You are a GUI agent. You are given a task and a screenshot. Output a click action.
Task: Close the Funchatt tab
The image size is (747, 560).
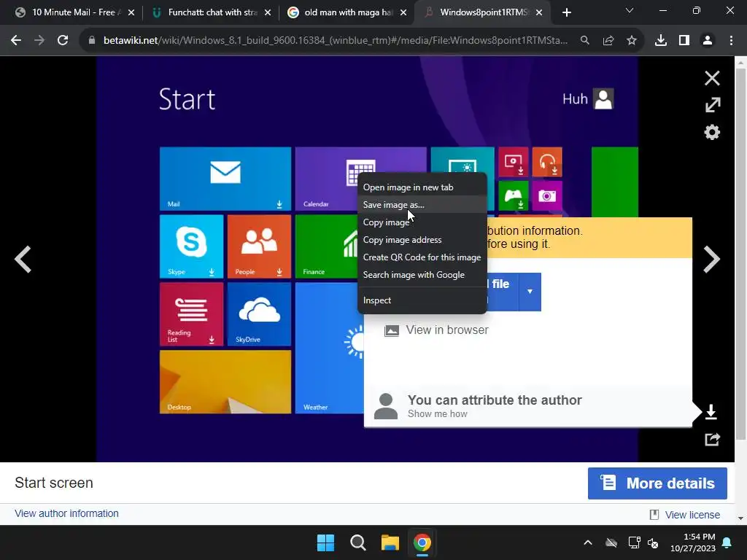(x=268, y=13)
